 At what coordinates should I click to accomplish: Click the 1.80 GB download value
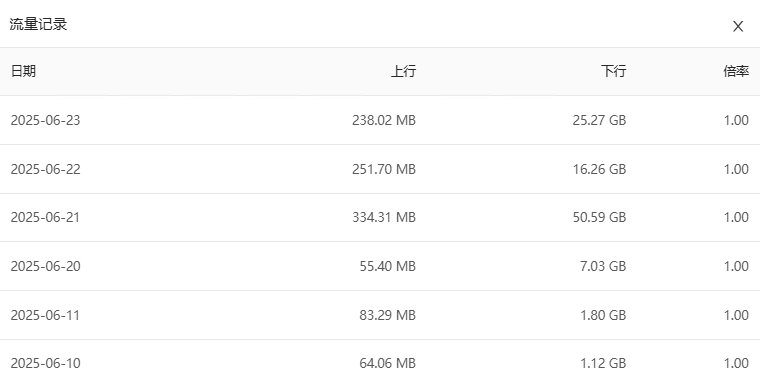[x=603, y=315]
